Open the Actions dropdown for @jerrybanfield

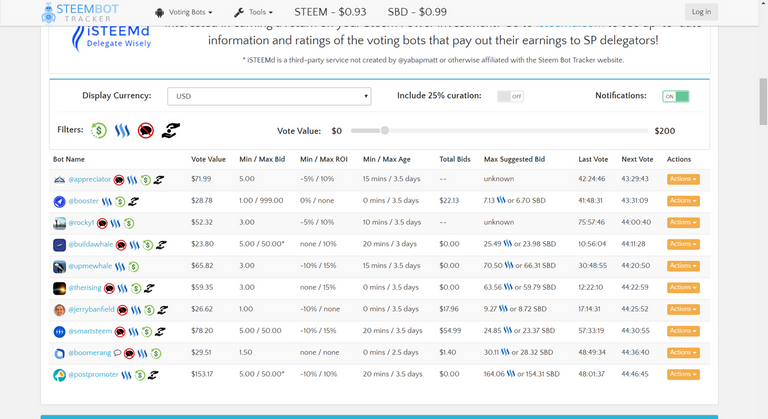683,309
